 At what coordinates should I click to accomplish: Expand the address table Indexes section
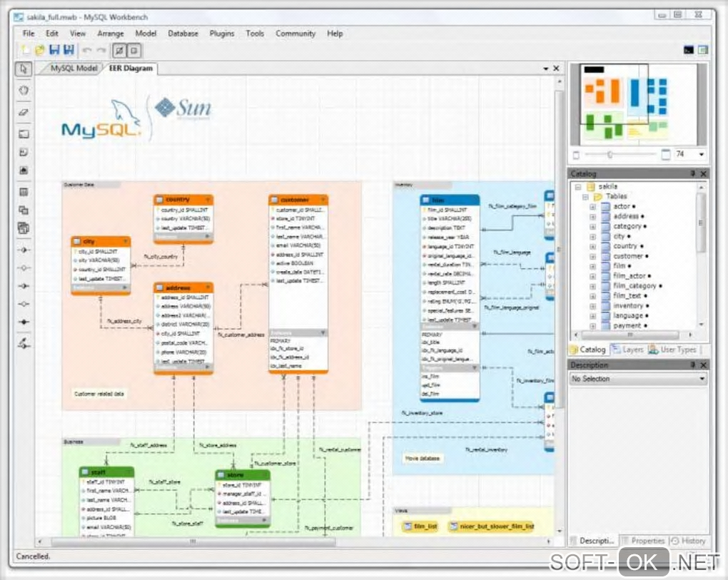(x=208, y=367)
